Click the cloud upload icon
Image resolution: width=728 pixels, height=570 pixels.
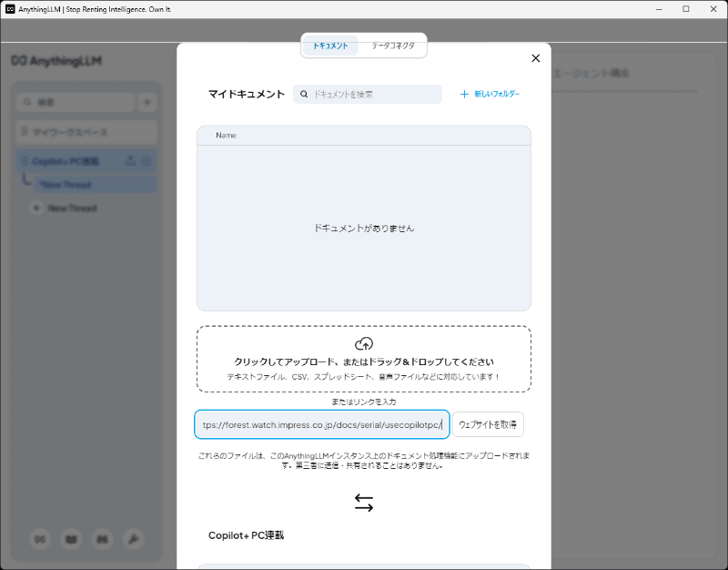click(363, 344)
